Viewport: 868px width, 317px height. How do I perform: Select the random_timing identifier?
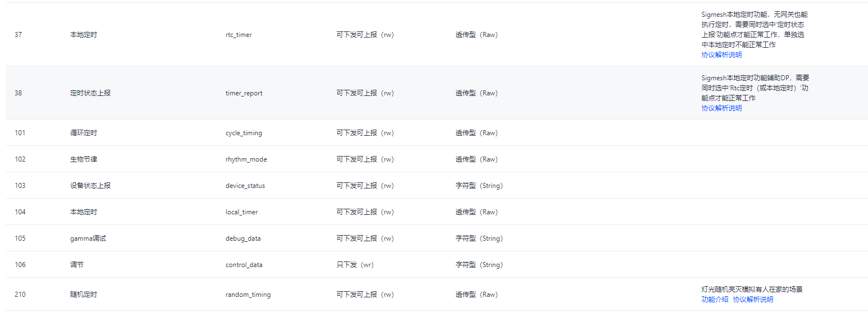pos(248,295)
